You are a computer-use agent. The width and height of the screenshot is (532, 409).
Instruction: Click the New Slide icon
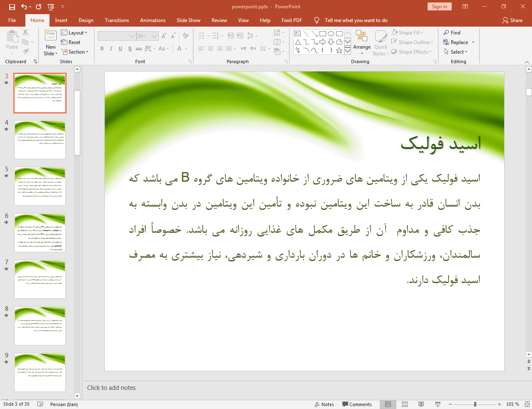coord(50,36)
